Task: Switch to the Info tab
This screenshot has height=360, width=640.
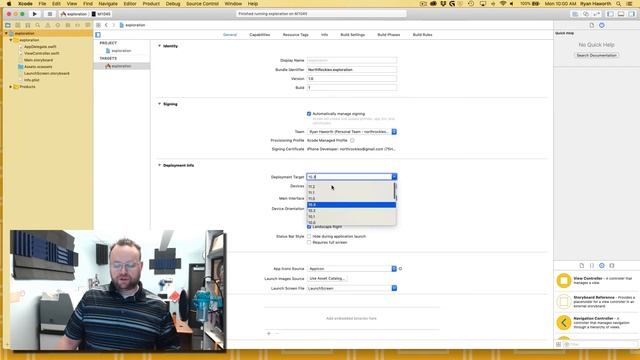Action: coord(324,35)
